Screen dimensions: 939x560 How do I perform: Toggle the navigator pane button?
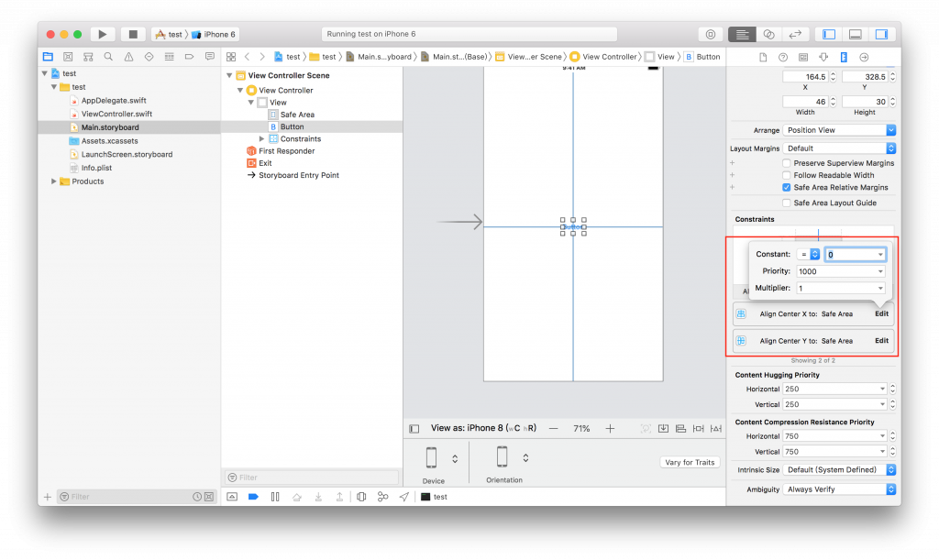click(829, 34)
